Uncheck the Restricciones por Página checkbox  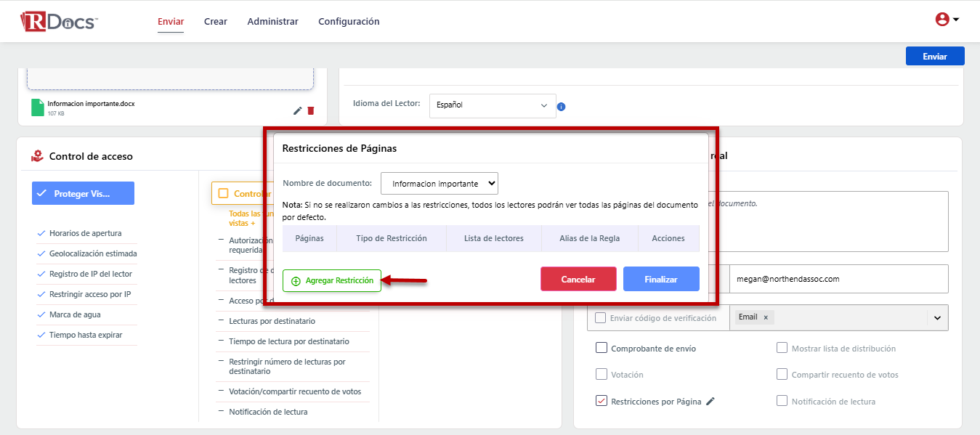coord(602,401)
